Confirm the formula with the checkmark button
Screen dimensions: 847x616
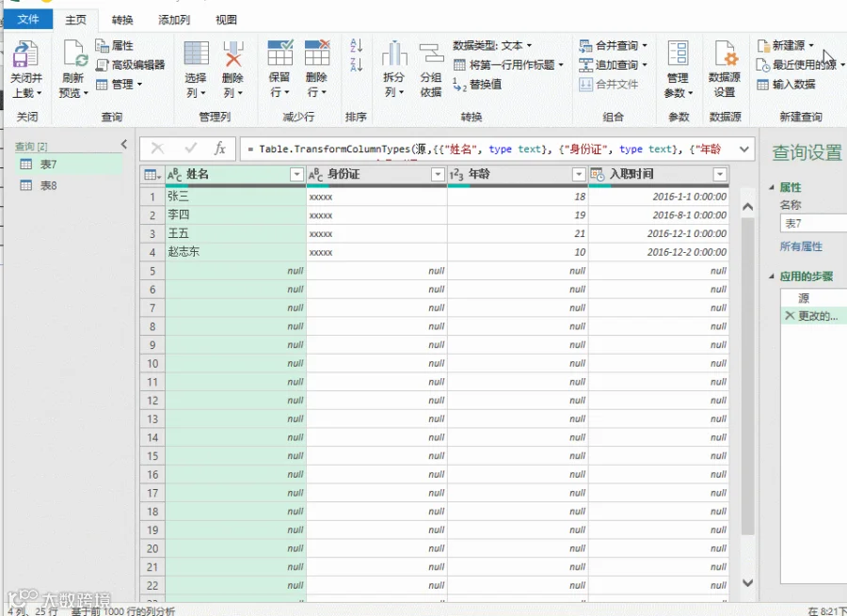tap(190, 149)
